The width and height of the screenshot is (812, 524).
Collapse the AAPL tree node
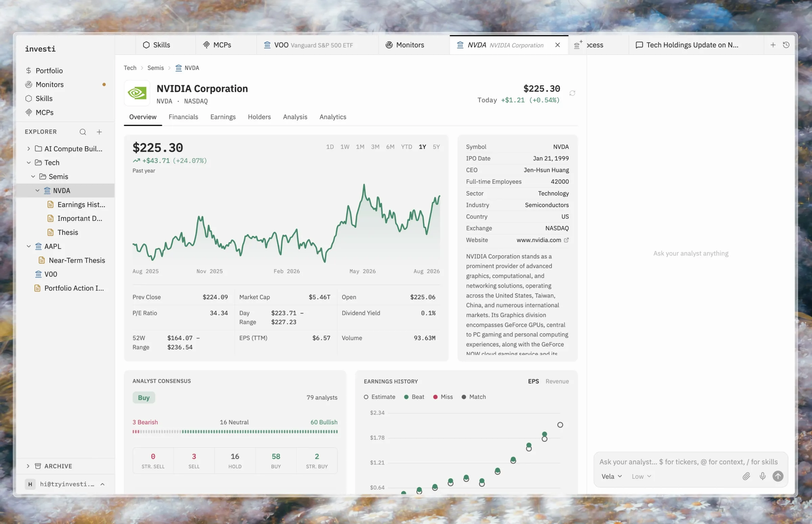(x=29, y=246)
